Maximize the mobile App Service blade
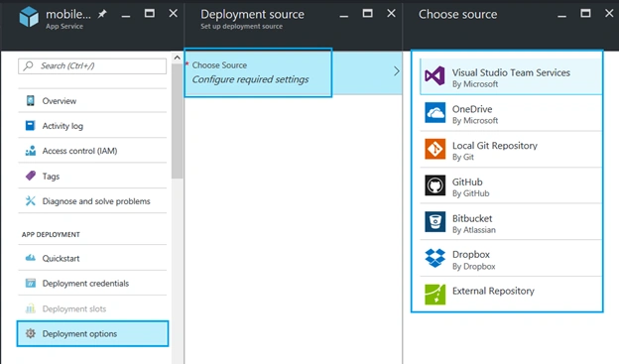Image resolution: width=619 pixels, height=364 pixels. (150, 14)
